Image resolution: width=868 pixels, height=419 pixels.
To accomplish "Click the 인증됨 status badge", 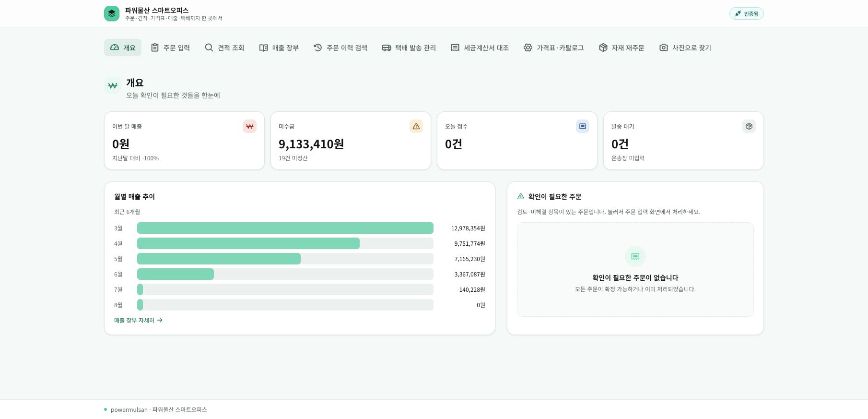I will 746,13.
